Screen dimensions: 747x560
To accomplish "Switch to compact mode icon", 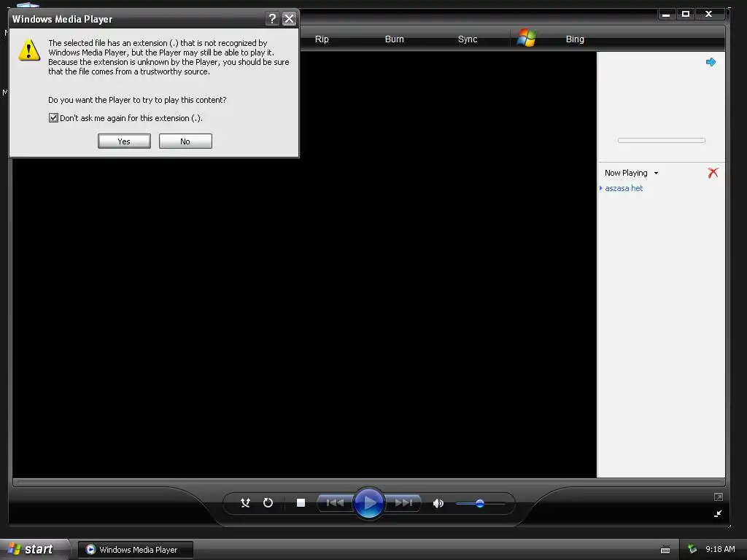I will 718,513.
